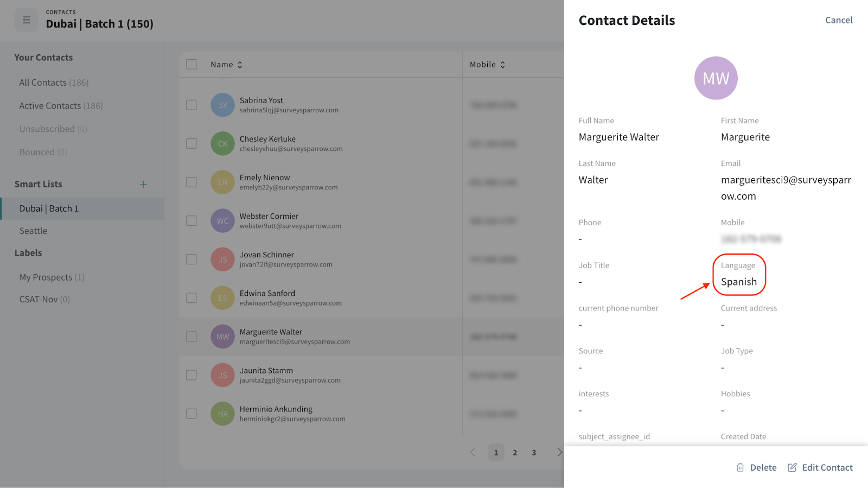Go to page 2 of contacts
This screenshot has width=868, height=488.
[x=515, y=452]
